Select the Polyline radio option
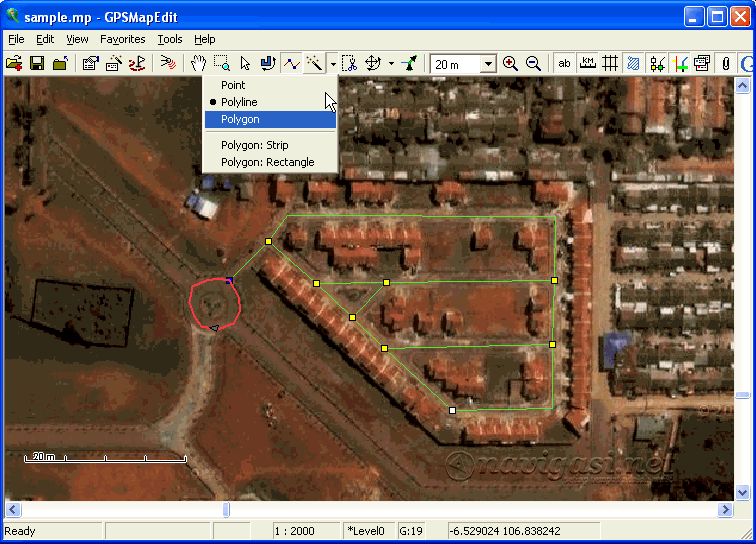Viewport: 756px width, 544px height. [x=240, y=102]
